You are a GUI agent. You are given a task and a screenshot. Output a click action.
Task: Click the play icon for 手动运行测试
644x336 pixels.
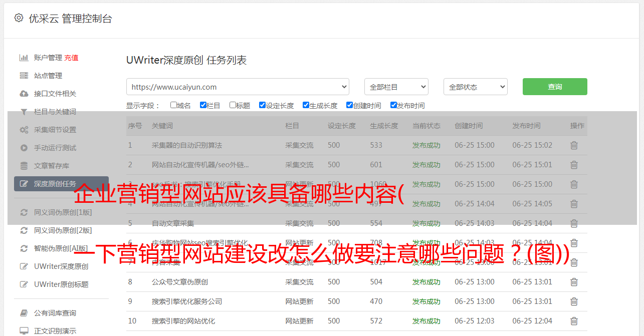pyautogui.click(x=24, y=148)
